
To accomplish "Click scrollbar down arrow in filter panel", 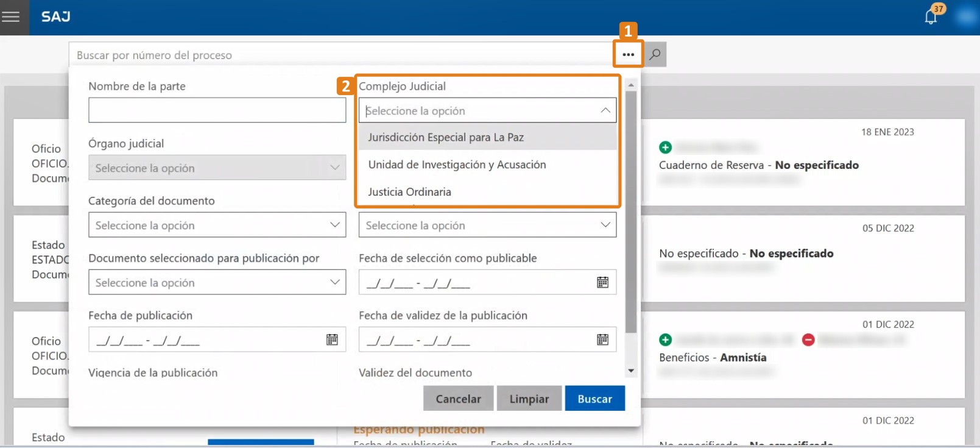I will point(631,371).
